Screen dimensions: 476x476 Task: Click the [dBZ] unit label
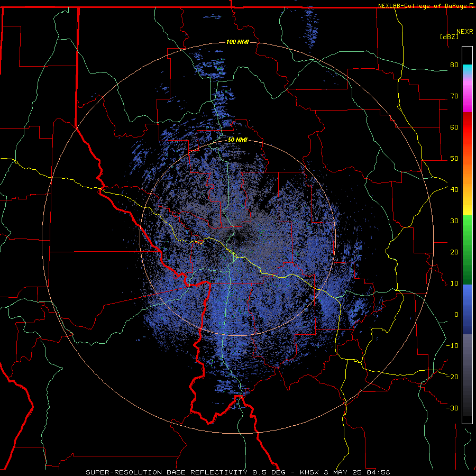click(x=449, y=36)
